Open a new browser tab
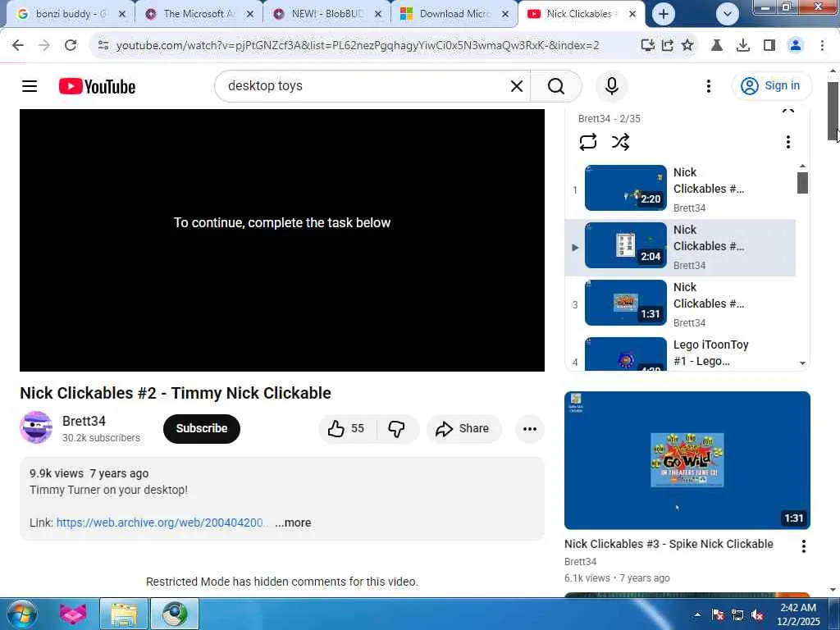The image size is (840, 630). [663, 14]
